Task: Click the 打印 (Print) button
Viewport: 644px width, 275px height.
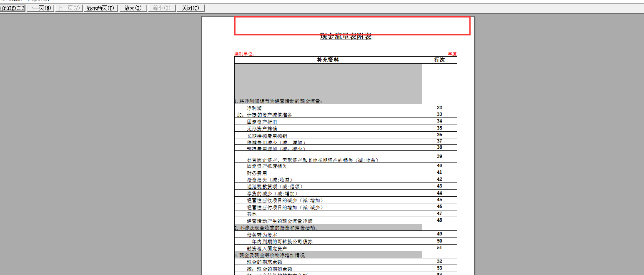Action: [13, 8]
